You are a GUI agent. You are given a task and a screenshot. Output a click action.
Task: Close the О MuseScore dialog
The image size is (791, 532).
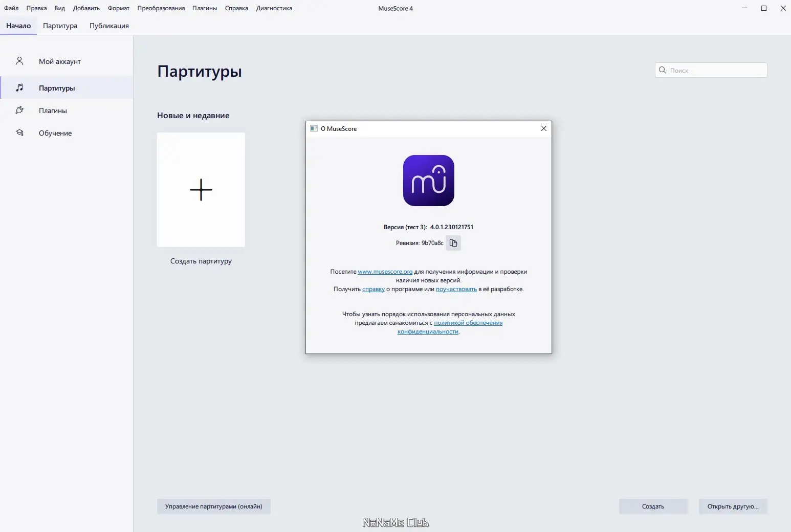tap(544, 128)
